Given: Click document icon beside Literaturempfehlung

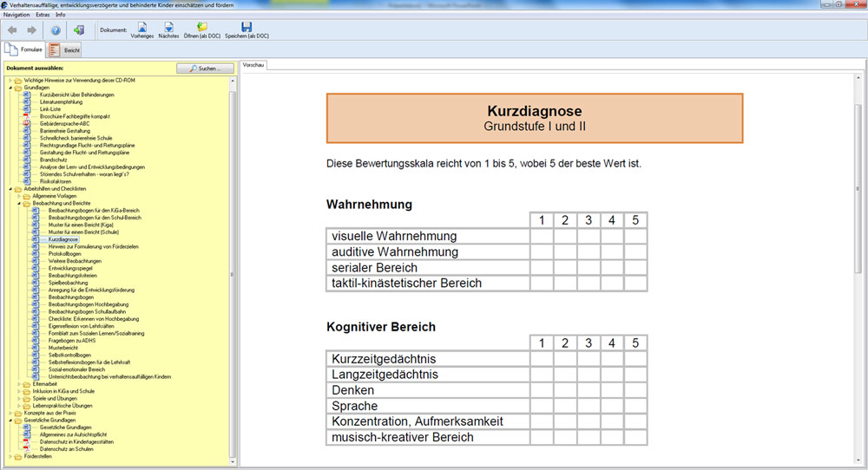Looking at the screenshot, I should click(27, 101).
